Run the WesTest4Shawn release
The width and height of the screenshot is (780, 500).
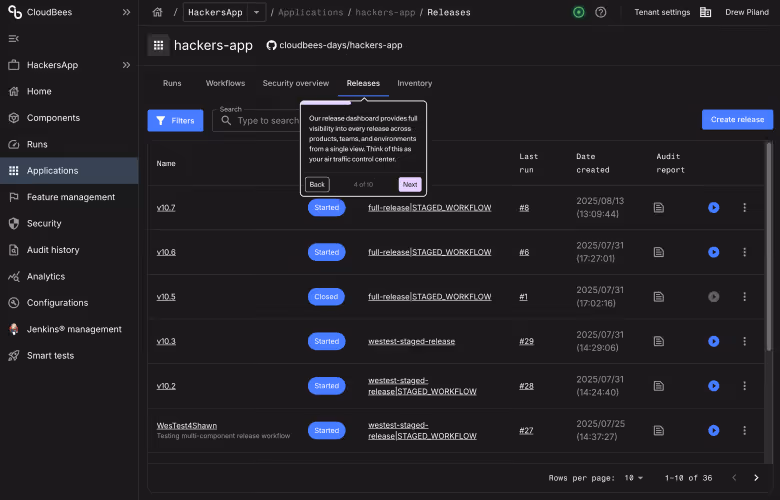tap(713, 430)
